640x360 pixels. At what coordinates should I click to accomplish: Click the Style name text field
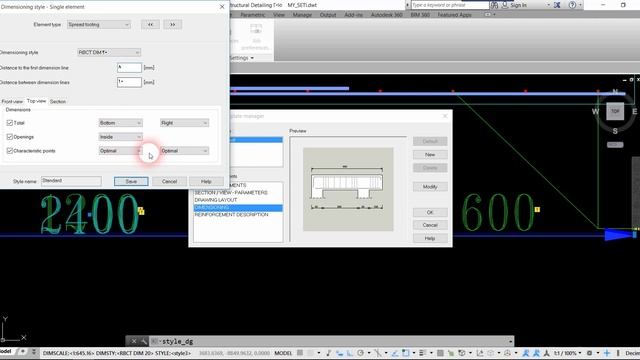click(71, 181)
